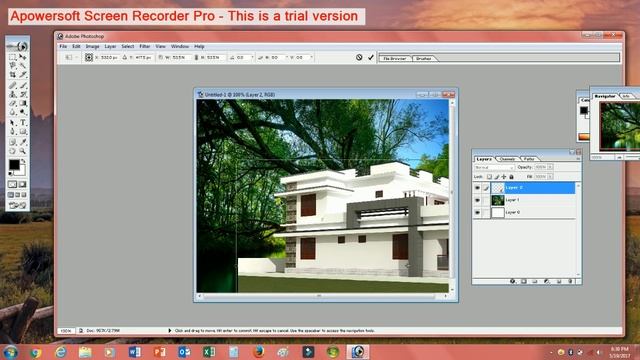Open the Filter menu
Screen dimensions: 640x360
[144, 47]
